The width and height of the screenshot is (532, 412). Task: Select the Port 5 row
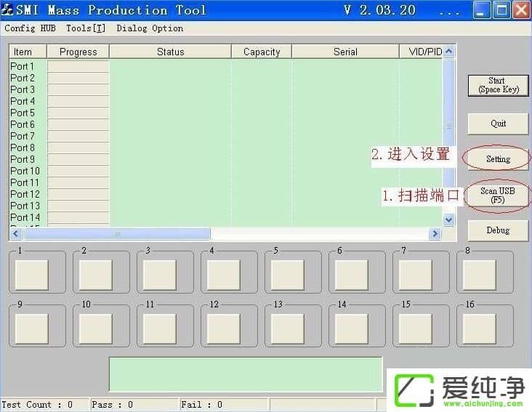(x=226, y=113)
